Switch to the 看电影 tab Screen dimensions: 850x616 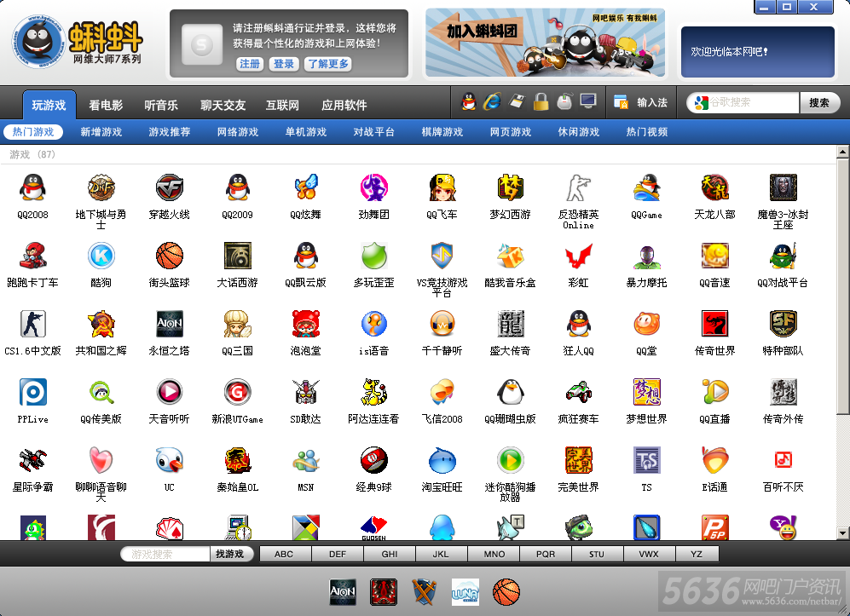click(106, 105)
